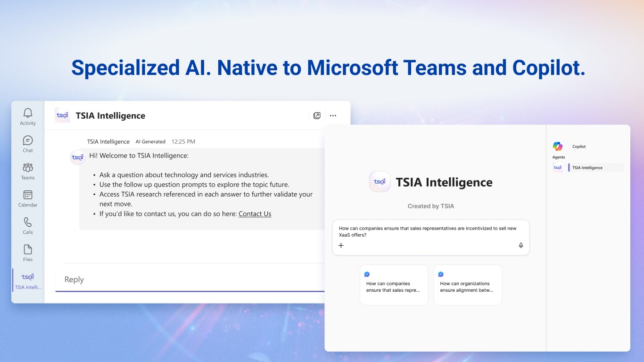This screenshot has height=362, width=644.
Task: Open the Chat icon in sidebar
Action: click(x=28, y=140)
